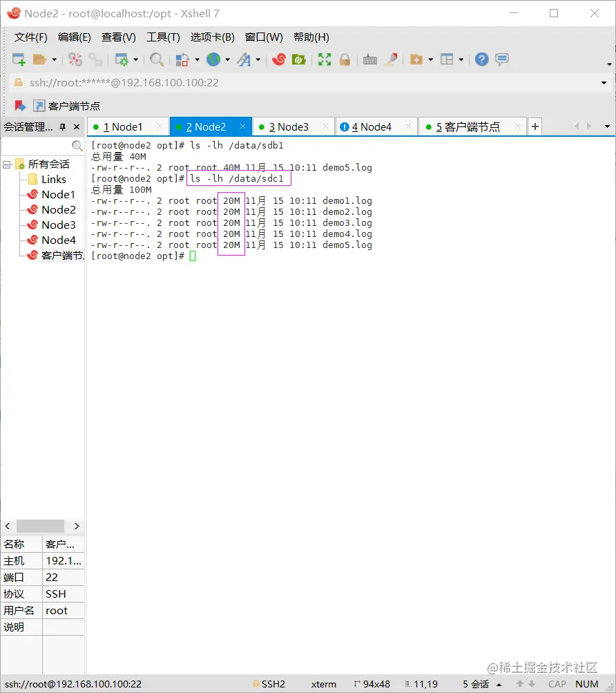
Task: Click the highlighter pen toolbar icon
Action: pos(391,59)
